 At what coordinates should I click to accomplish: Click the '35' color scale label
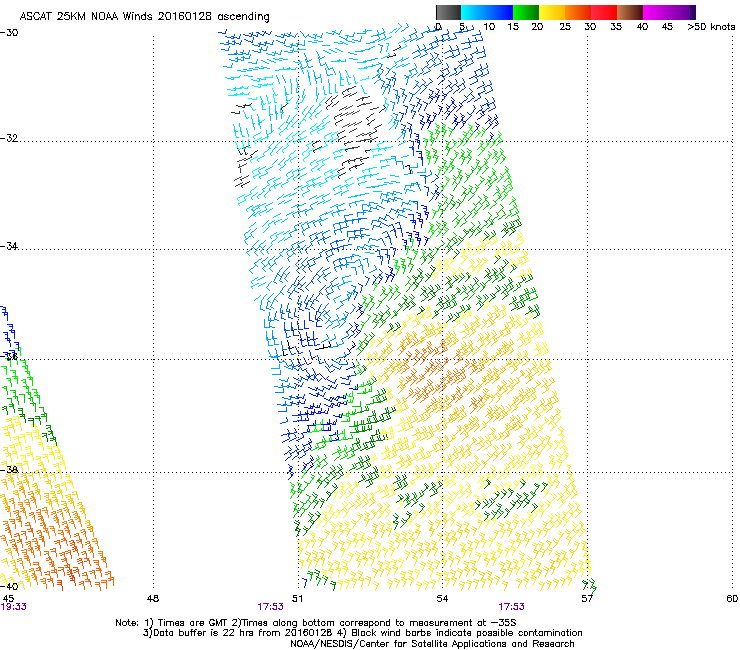(616, 27)
